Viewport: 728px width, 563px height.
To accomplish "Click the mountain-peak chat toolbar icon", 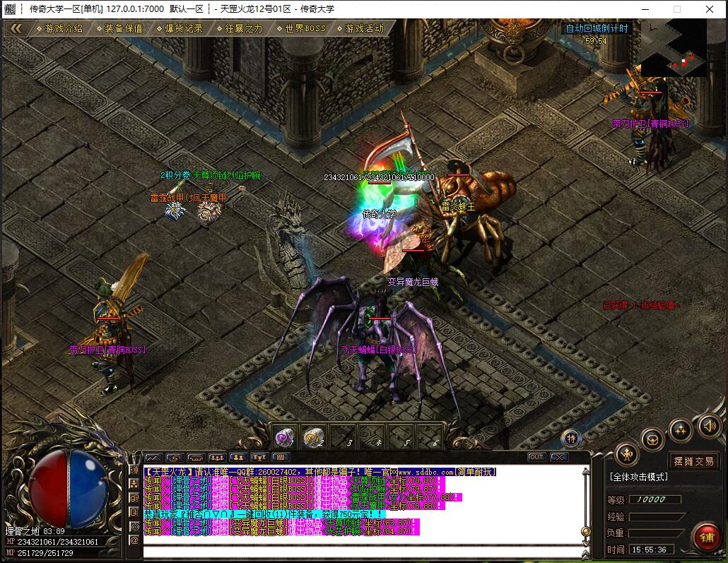I will click(153, 457).
